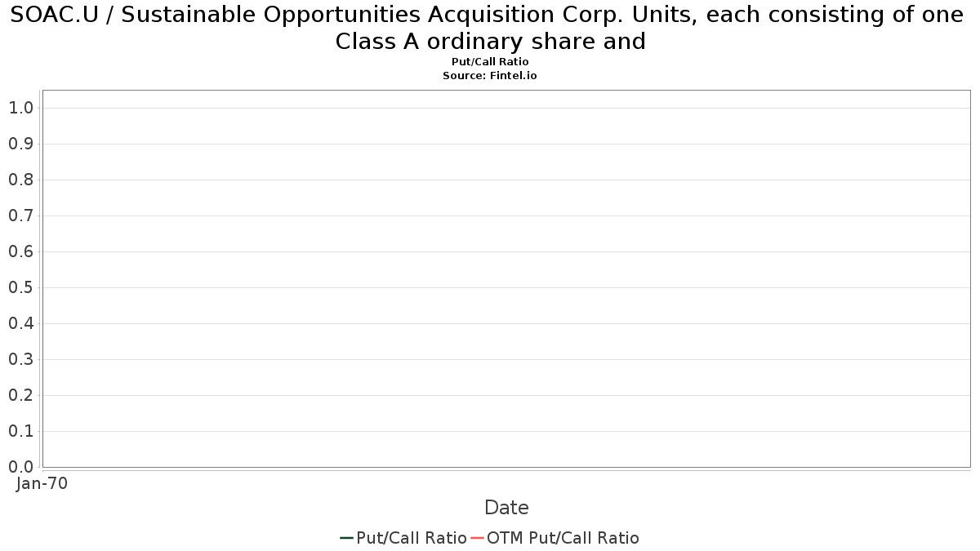The width and height of the screenshot is (980, 551).
Task: Click the 0.4 y-axis tick label
Action: tap(20, 323)
